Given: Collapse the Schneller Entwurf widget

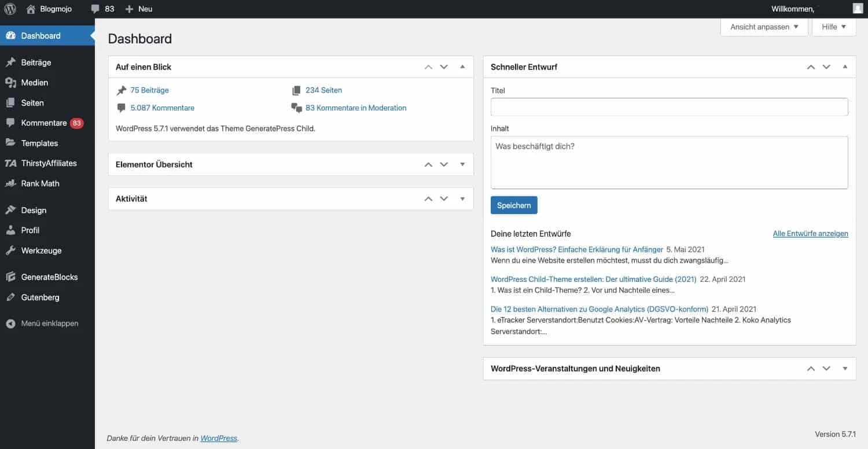Looking at the screenshot, I should [845, 67].
